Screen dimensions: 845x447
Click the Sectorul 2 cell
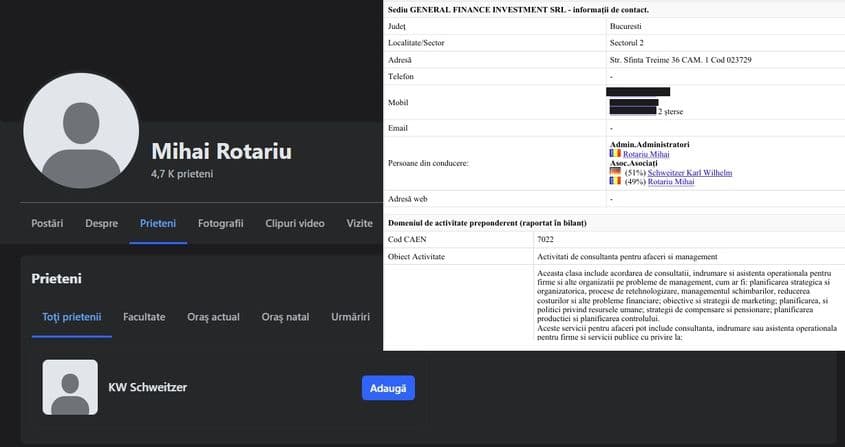tap(627, 43)
